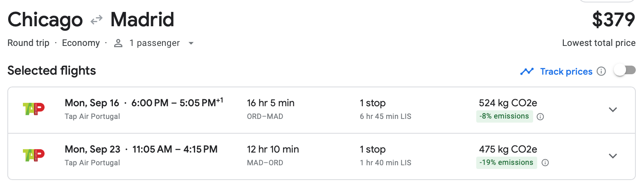Click the Track prices link text
This screenshot has height=187, width=644.
coord(566,72)
